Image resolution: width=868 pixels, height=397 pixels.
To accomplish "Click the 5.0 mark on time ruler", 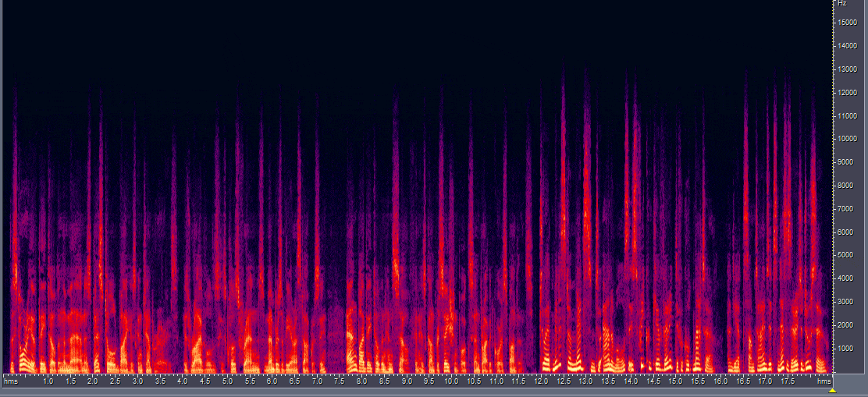I will 227,381.
